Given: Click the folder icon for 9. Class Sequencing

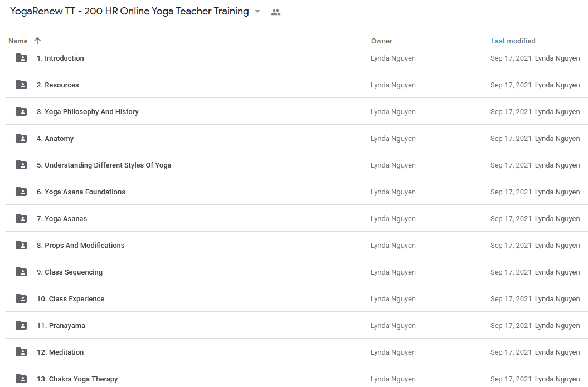Looking at the screenshot, I should click(x=21, y=272).
